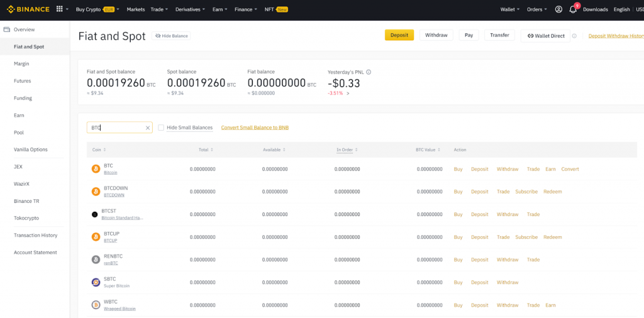Viewport: 644px width, 318px height.
Task: Sort by the BTC Value column
Action: tap(428, 150)
